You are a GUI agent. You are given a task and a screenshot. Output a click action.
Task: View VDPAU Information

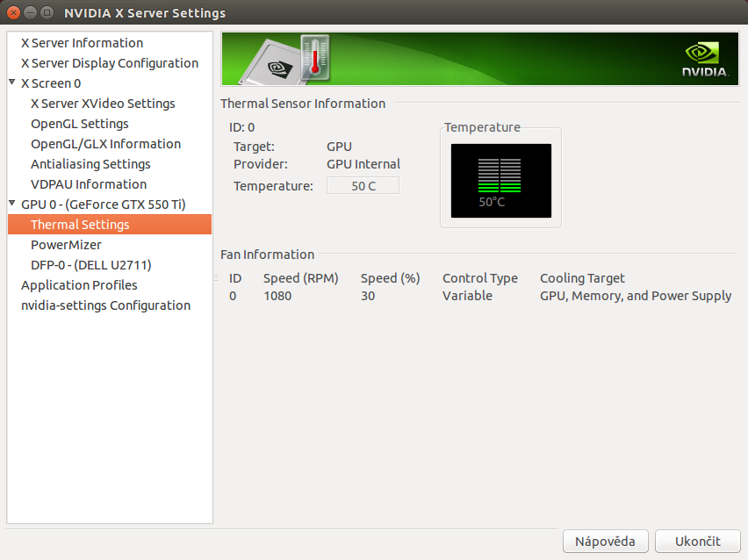(x=89, y=184)
